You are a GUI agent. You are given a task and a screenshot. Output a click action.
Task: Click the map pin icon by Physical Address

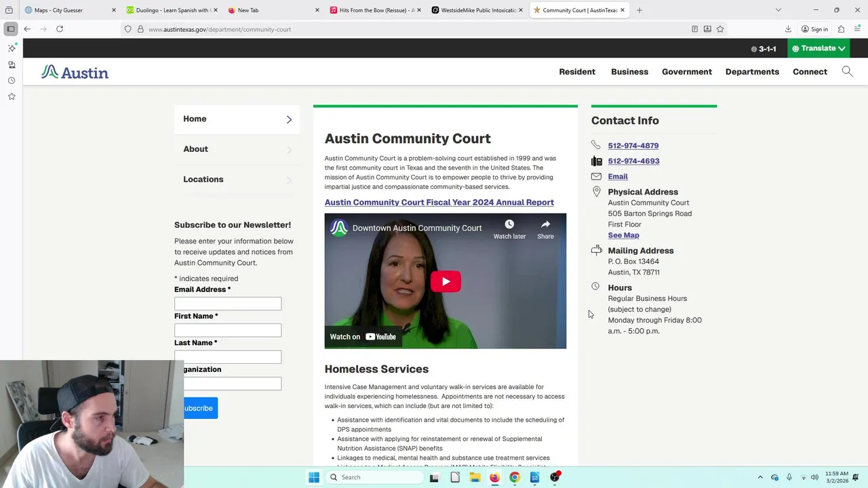pos(596,192)
